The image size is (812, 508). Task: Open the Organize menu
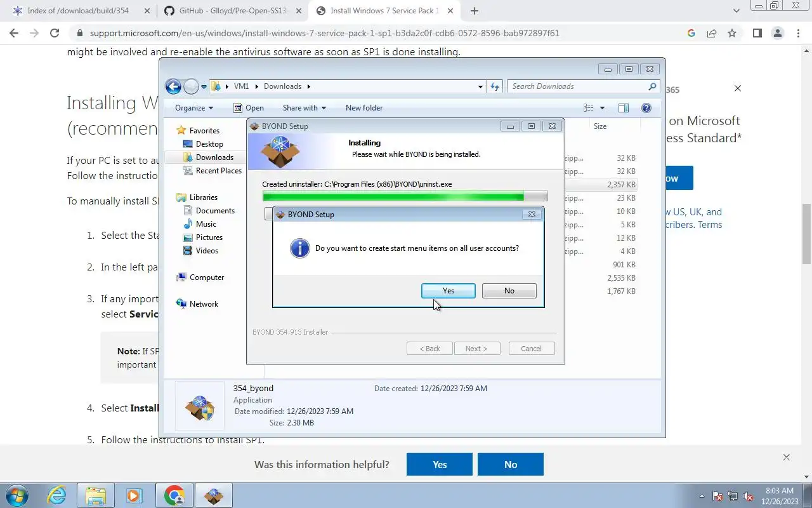click(194, 108)
